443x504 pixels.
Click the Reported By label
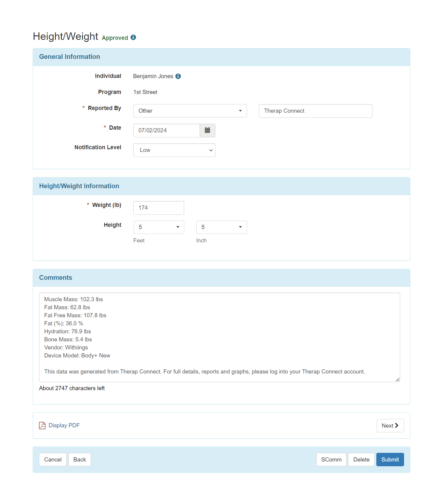point(104,108)
